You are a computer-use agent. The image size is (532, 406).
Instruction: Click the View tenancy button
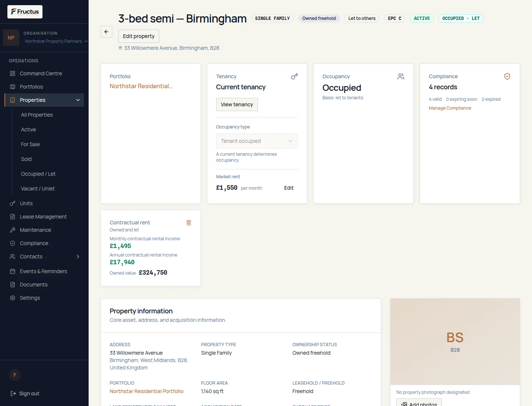click(237, 104)
